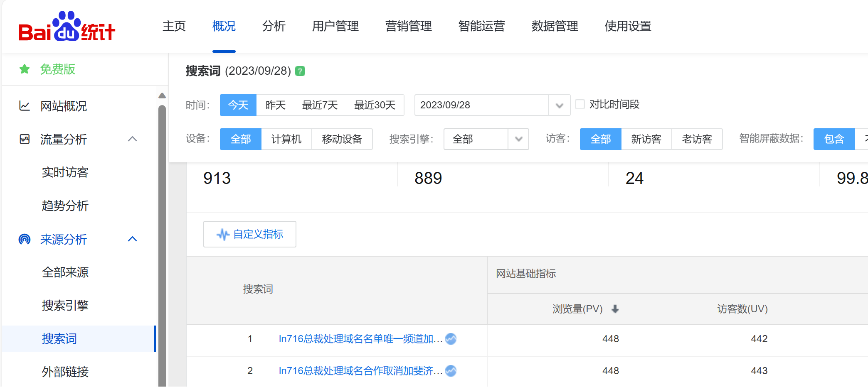Select 移动设备 device filter
The image size is (868, 387).
342,139
